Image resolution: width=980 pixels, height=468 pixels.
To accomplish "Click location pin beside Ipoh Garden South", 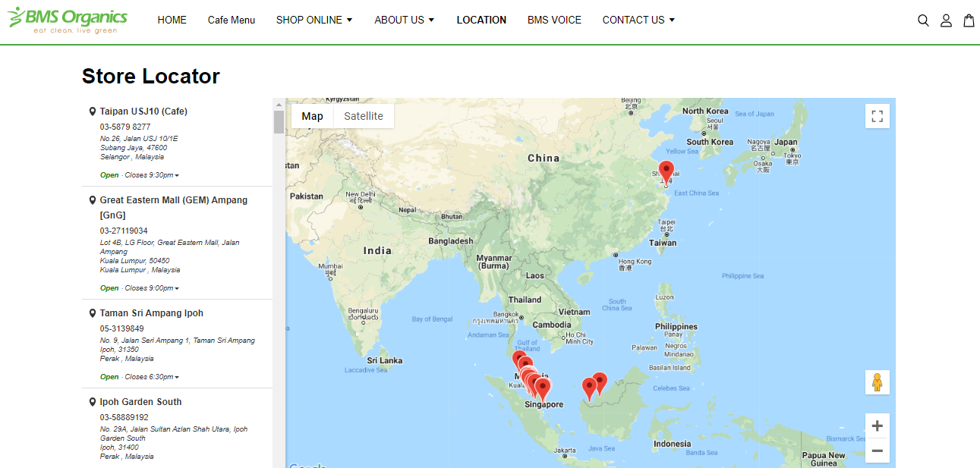I will [x=93, y=402].
